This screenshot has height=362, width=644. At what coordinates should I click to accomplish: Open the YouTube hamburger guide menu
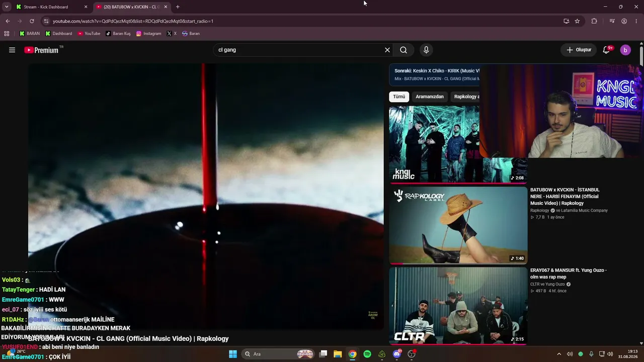click(x=12, y=50)
